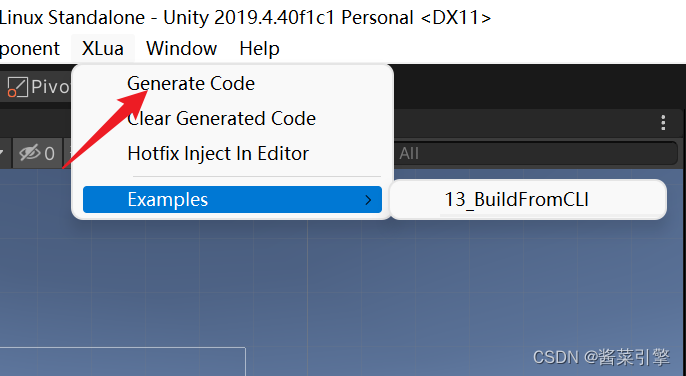
Task: Click the dark Scene panel header strip
Action: 525,123
